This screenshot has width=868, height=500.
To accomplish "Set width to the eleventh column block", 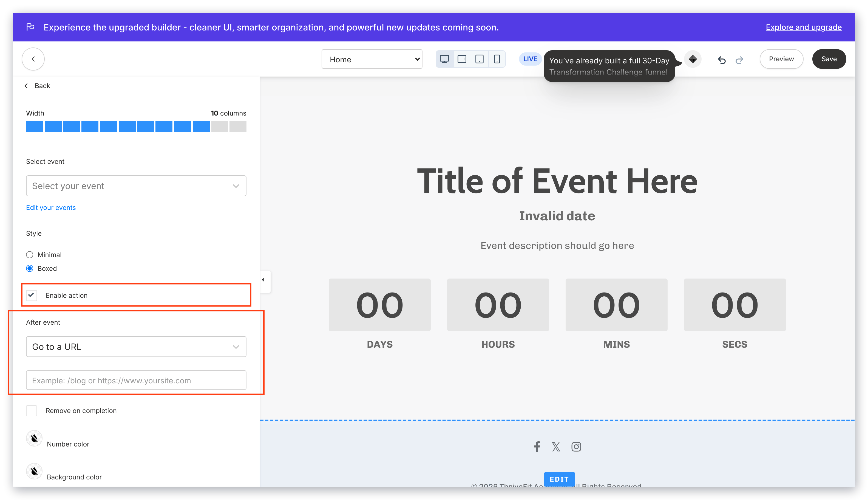I will pos(220,127).
